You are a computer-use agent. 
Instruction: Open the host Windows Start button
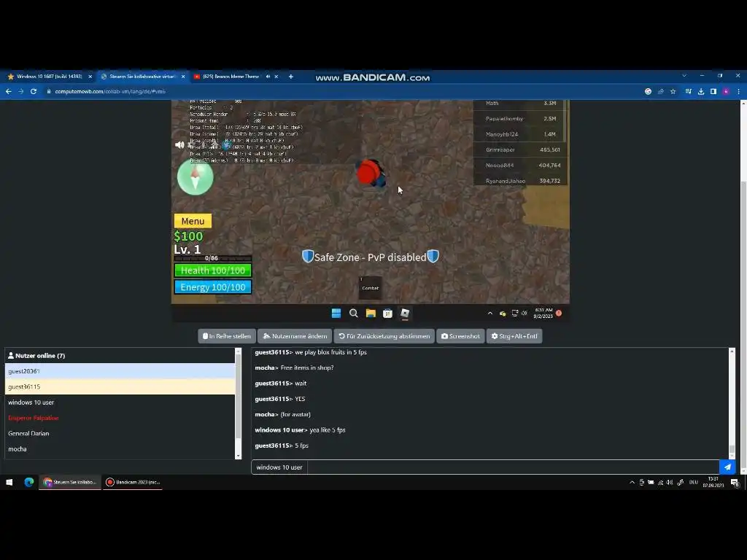click(x=9, y=483)
